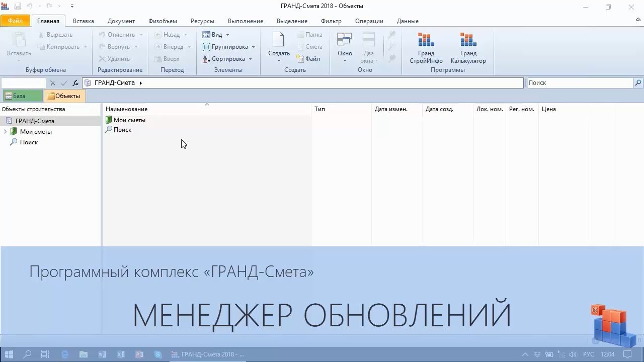Click the save icon in the quick access toolbar
Screen dimensions: 644x362
click(x=18, y=7)
